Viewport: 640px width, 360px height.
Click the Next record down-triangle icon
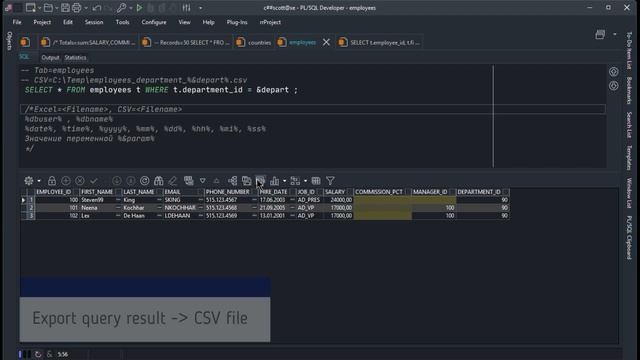point(202,181)
